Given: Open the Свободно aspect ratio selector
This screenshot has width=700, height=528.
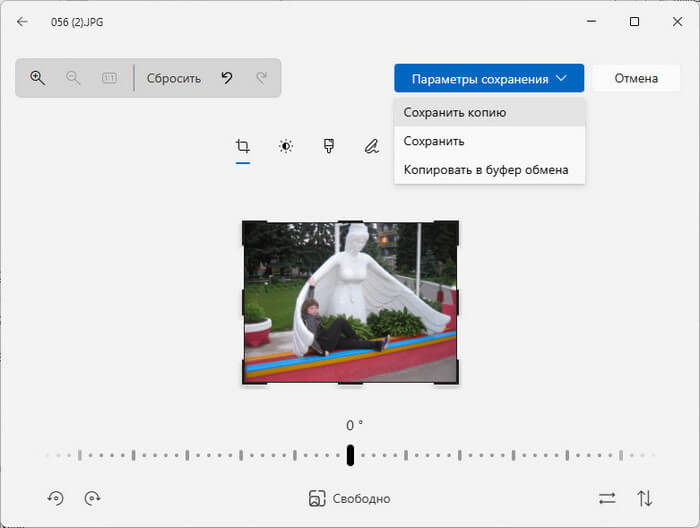Looking at the screenshot, I should (x=349, y=498).
